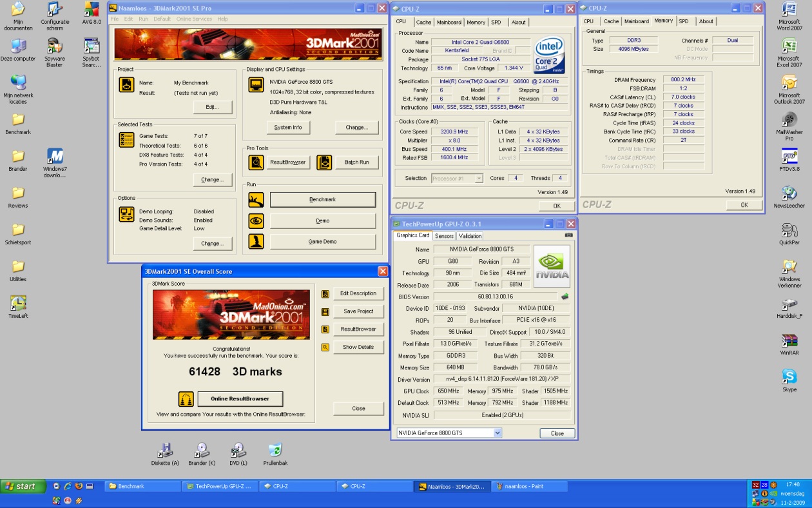Click OK in the CPU-Z memory window
This screenshot has height=508, width=812.
744,205
